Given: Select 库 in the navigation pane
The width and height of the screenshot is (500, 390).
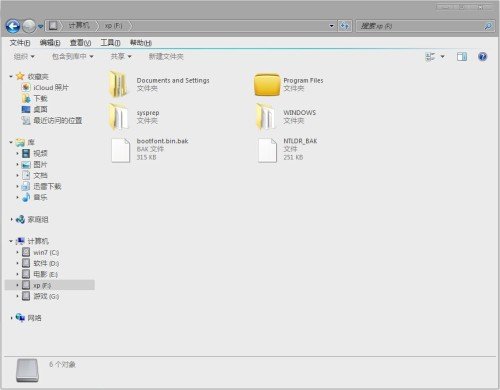Looking at the screenshot, I should click(x=31, y=142).
